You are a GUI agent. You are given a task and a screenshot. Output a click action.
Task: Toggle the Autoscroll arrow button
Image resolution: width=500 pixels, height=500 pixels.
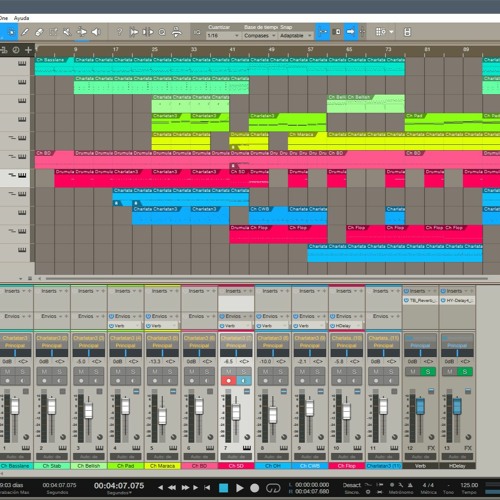[x=351, y=32]
